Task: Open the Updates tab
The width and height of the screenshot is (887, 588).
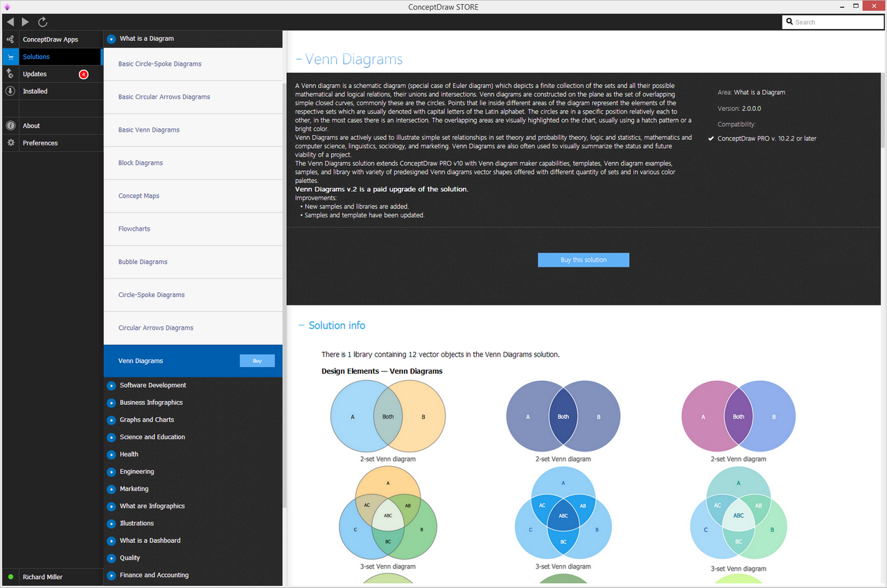Action: click(52, 74)
